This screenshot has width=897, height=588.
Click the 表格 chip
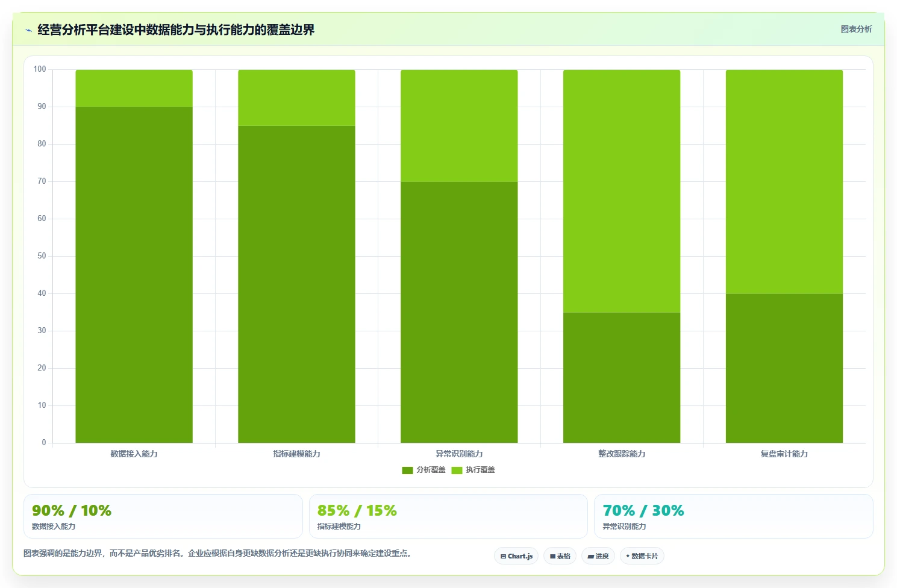(x=560, y=556)
